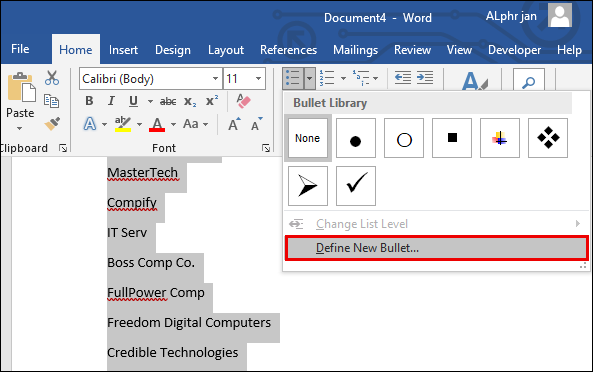This screenshot has height=372, width=593.
Task: Choose the solid square bullet
Action: point(452,138)
